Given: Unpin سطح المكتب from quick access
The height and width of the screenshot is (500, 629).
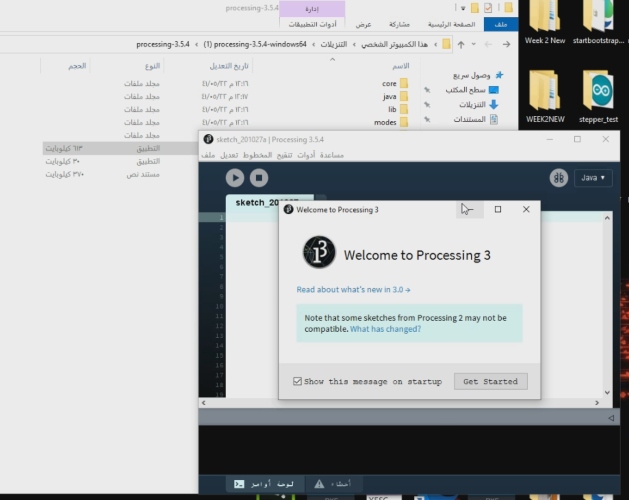Looking at the screenshot, I should (427, 90).
